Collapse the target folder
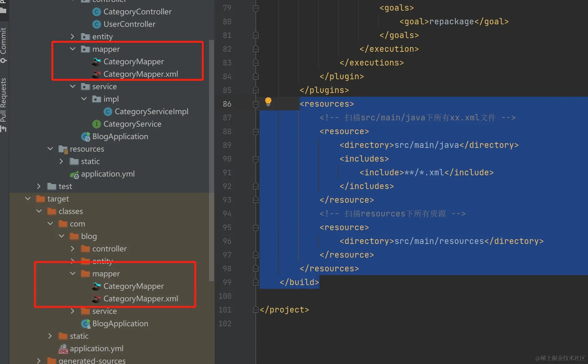This screenshot has width=588, height=364. (28, 199)
